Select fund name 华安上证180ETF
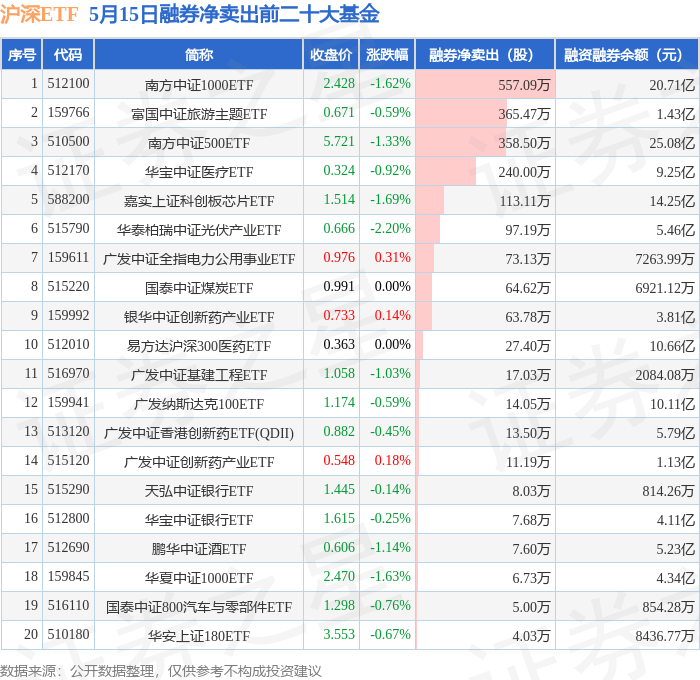Viewport: 700px width, 680px height. click(x=199, y=636)
